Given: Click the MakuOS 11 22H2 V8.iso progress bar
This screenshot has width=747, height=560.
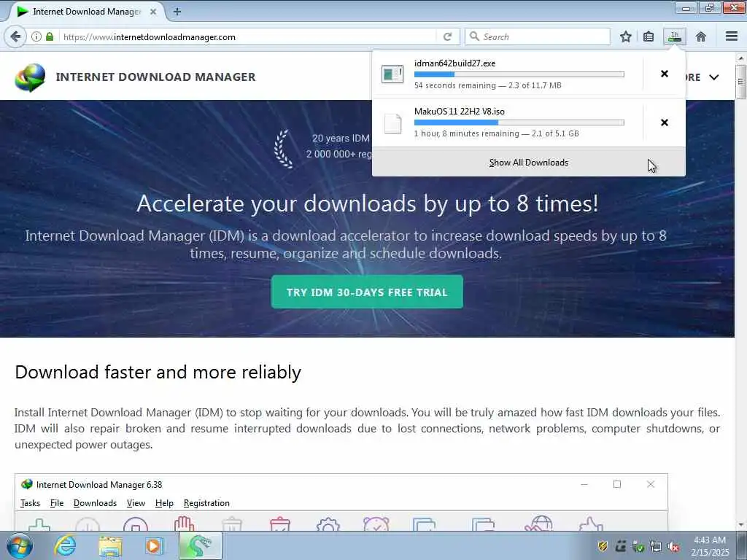Looking at the screenshot, I should click(x=519, y=122).
